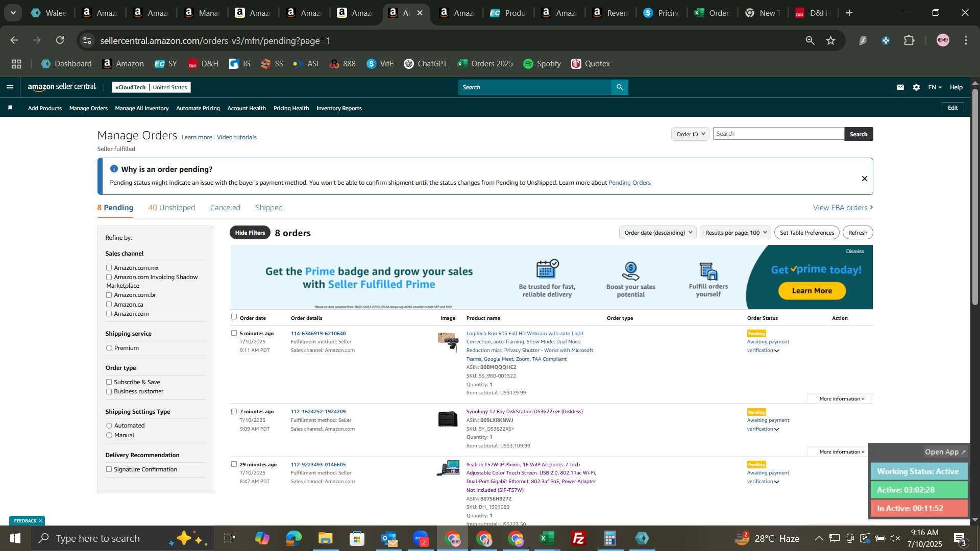Viewport: 980px width, 551px height.
Task: Click the order search input field
Action: 778,134
